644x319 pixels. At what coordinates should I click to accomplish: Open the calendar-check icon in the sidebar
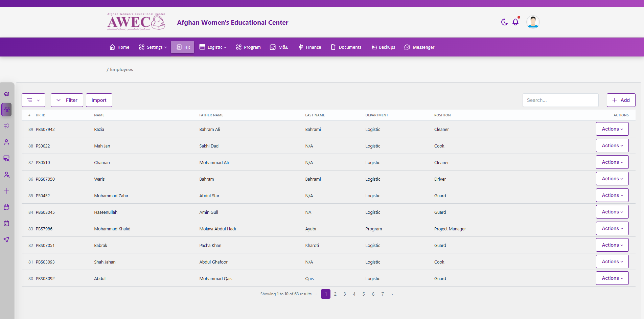[x=6, y=207]
